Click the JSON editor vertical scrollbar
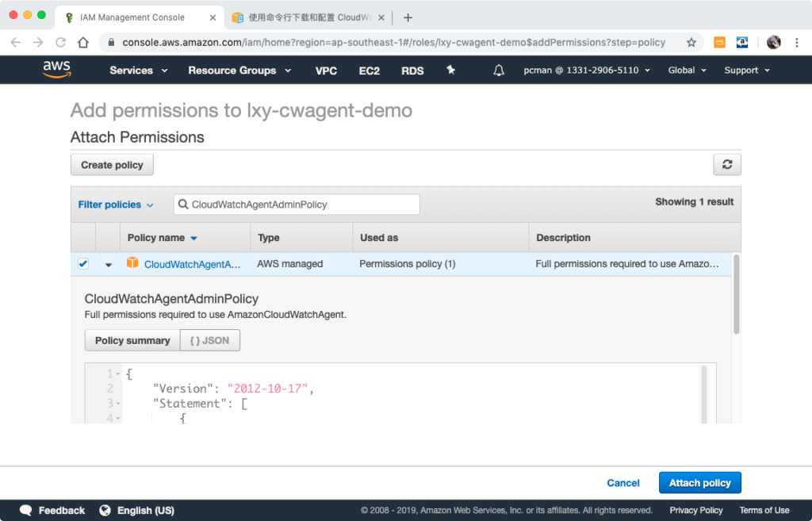This screenshot has height=521, width=812. [703, 393]
